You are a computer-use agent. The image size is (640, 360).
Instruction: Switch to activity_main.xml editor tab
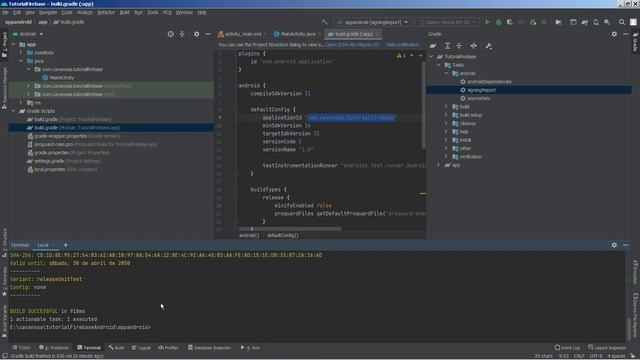pos(243,34)
